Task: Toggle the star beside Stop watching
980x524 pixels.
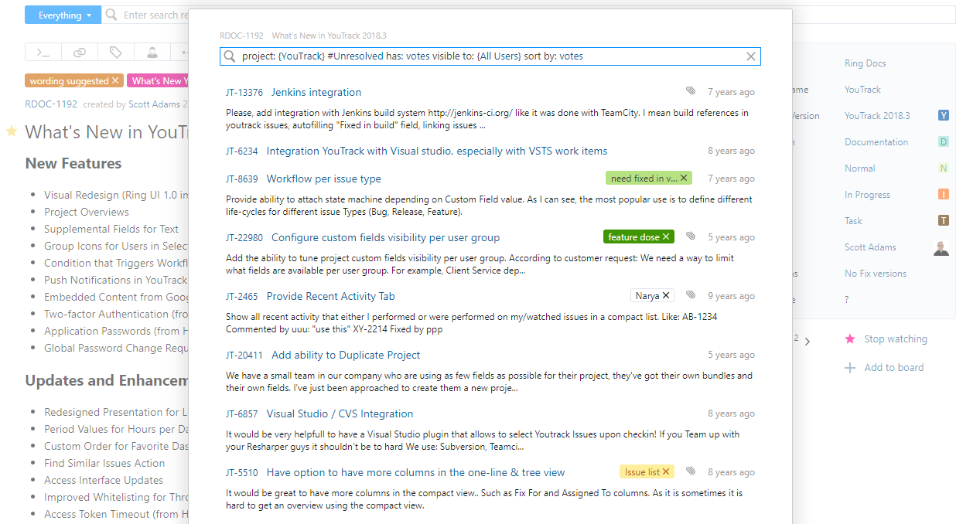Action: coord(851,339)
